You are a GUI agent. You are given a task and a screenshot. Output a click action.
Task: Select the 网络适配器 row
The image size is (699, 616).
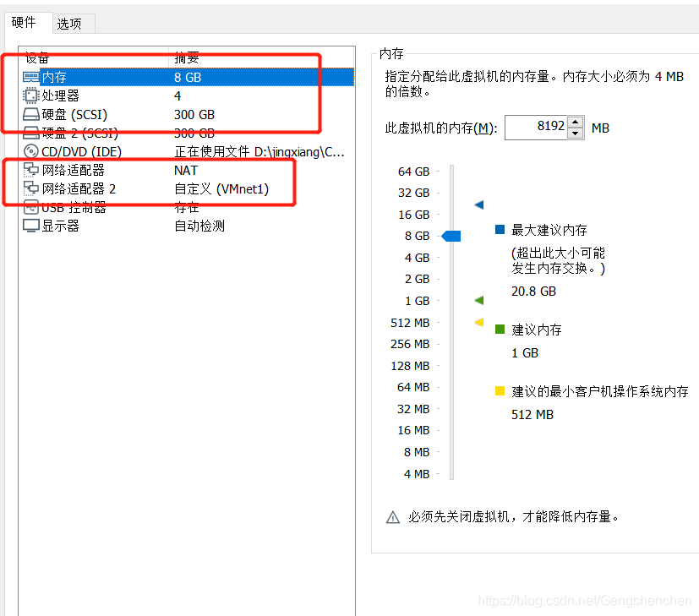[188, 171]
